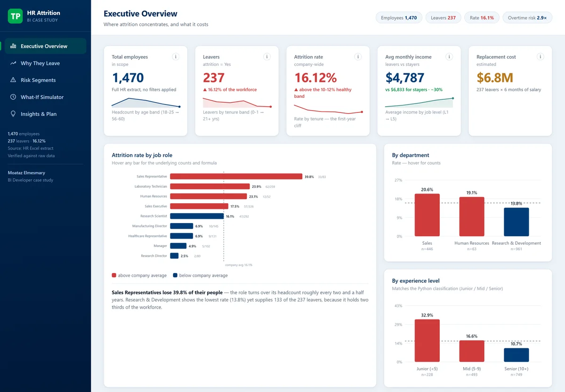
Task: Click the 237 leavers value
Action: (215, 78)
